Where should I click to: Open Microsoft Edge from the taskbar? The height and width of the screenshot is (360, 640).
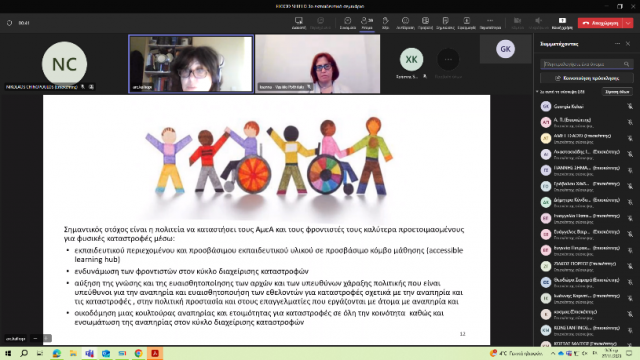coord(57,353)
